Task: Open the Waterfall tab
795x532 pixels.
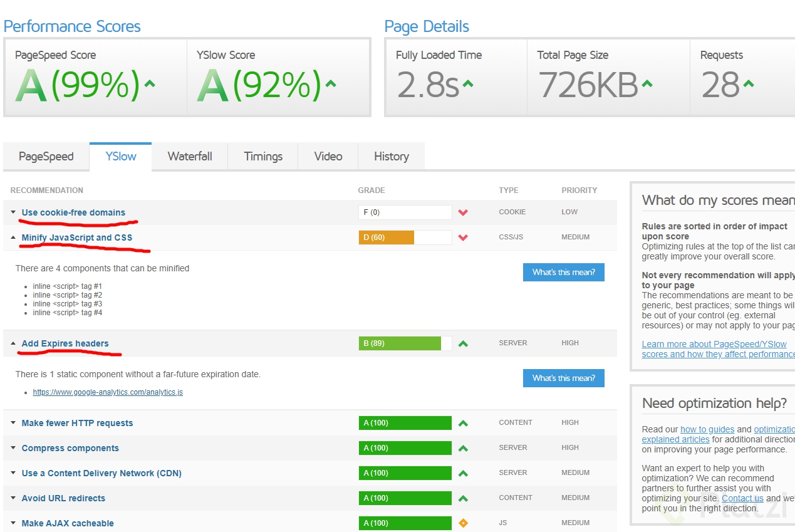Action: coord(190,157)
